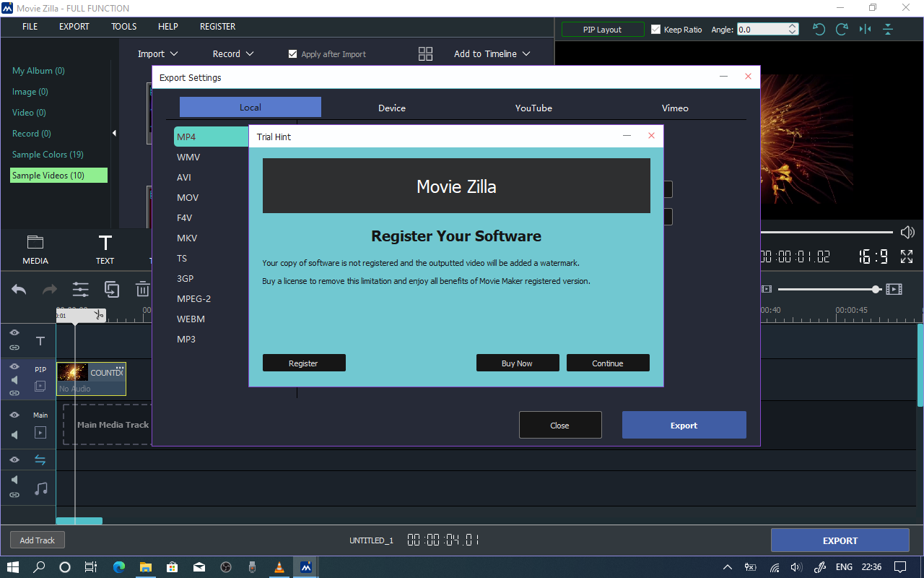Viewport: 924px width, 578px height.
Task: Click the Add Track button
Action: (38, 540)
